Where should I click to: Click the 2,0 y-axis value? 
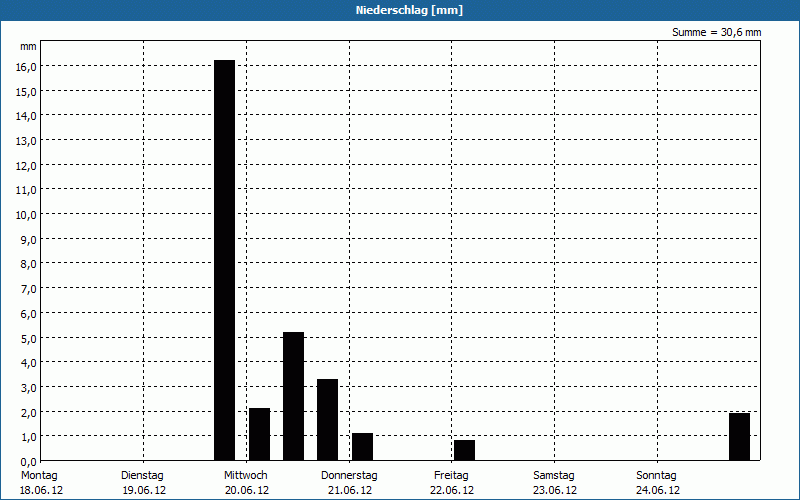(29, 413)
